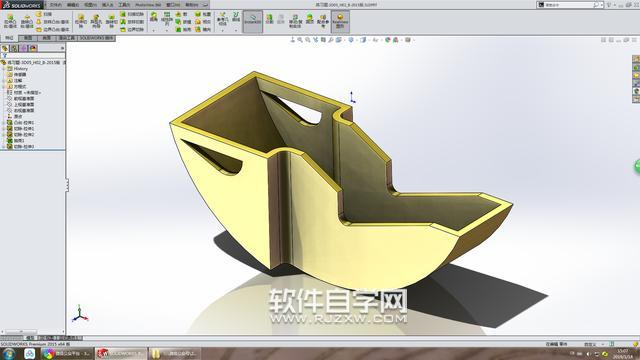
Task: Click the Mate Reference button
Action: coord(323,21)
